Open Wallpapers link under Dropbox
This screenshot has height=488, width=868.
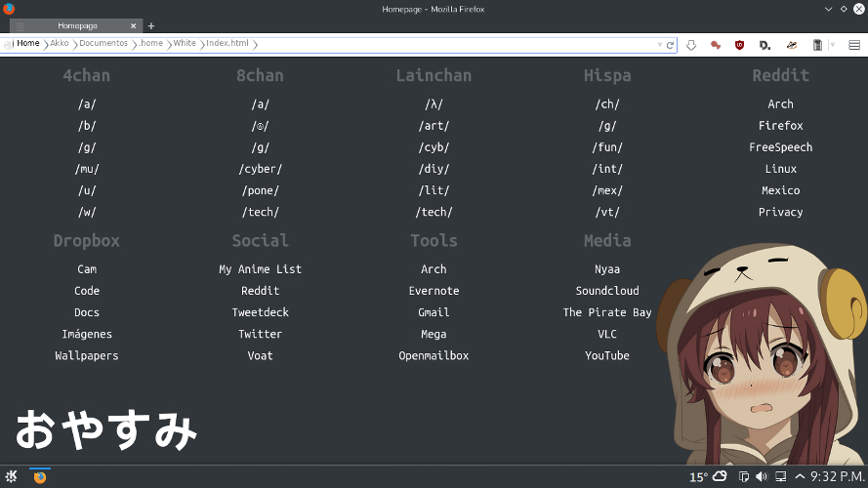[87, 355]
